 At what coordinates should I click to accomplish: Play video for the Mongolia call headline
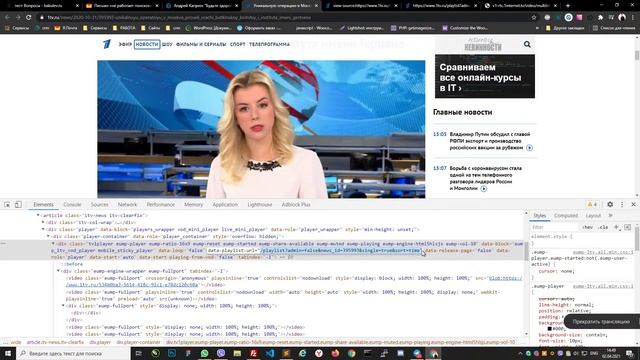(484, 189)
